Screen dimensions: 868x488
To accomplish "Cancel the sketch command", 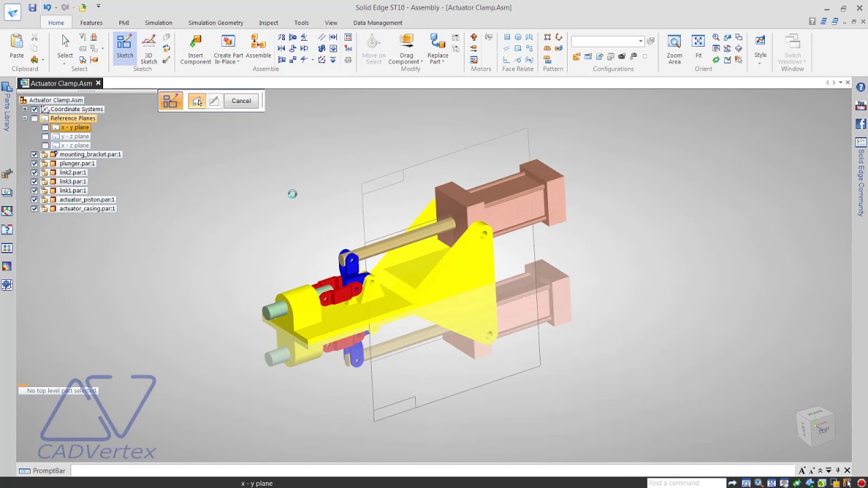I will (x=241, y=101).
